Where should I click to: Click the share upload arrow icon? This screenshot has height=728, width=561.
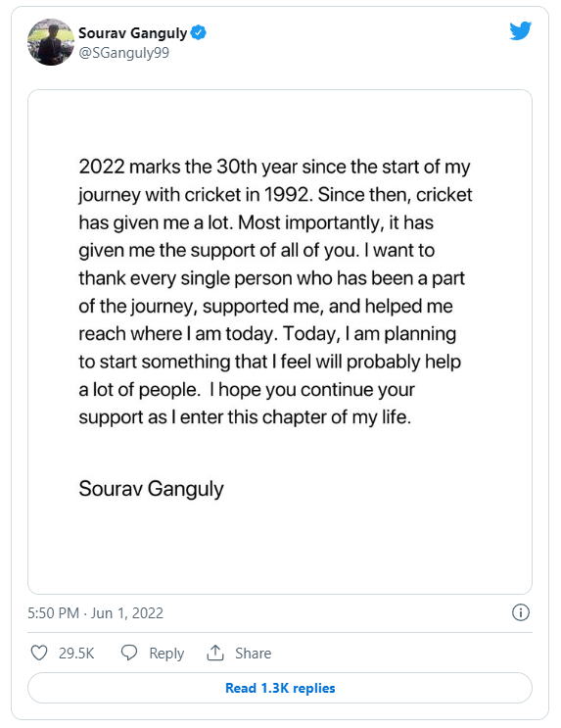pos(215,653)
